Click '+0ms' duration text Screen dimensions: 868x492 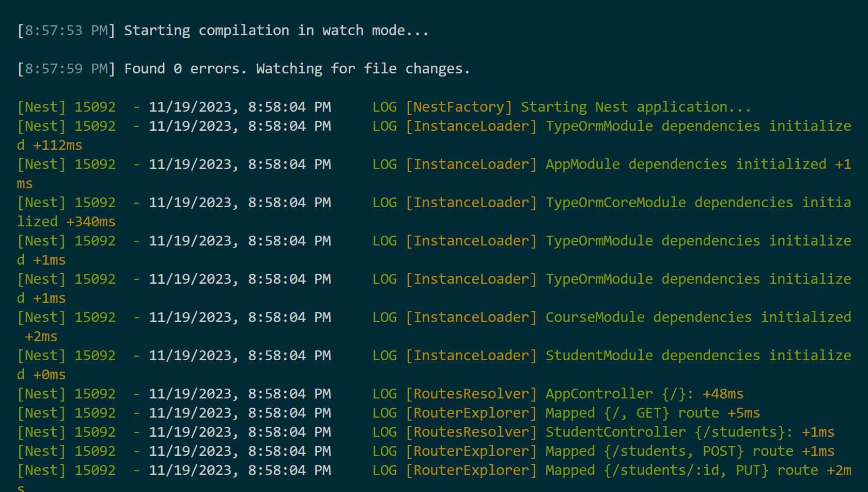(x=50, y=375)
